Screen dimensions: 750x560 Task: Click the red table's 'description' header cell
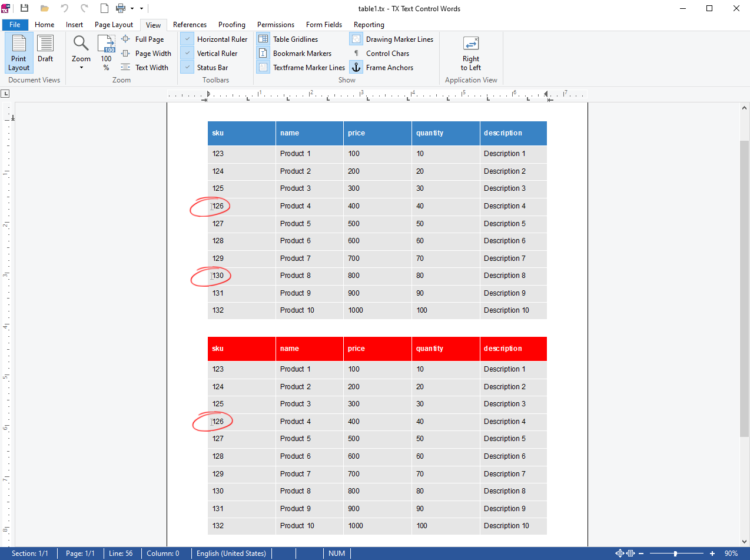click(513, 349)
